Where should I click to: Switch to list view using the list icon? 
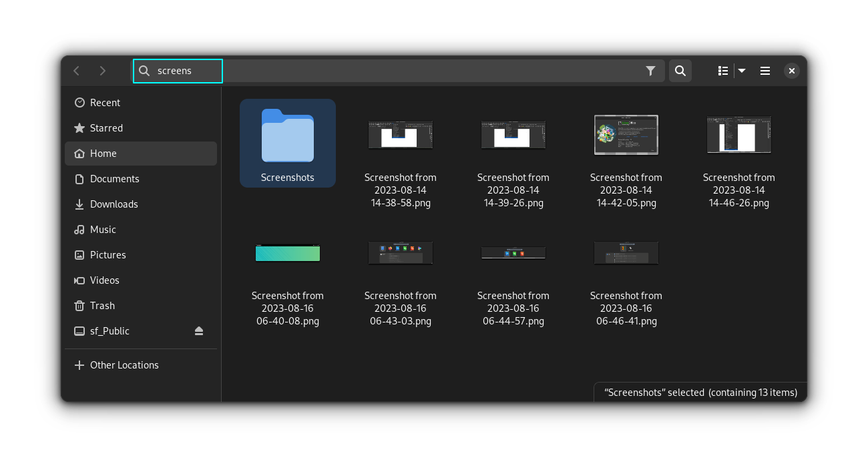(722, 71)
